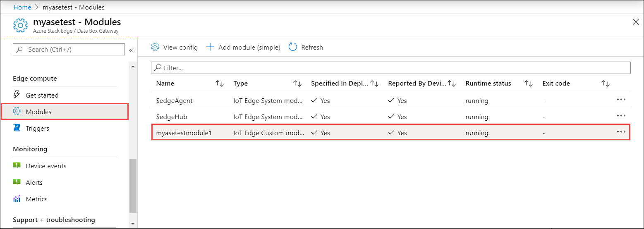Click the Refresh circular arrow icon
The image size is (644, 229).
pos(293,47)
